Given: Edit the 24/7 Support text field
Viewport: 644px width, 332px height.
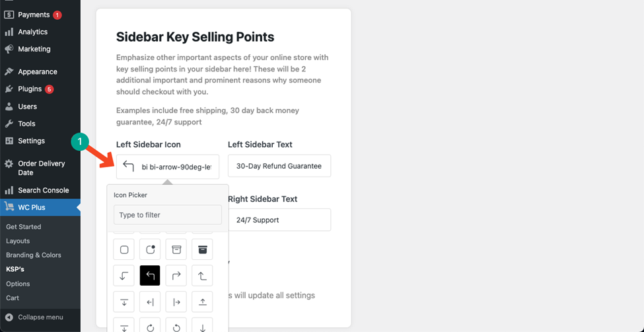Looking at the screenshot, I should (x=279, y=220).
